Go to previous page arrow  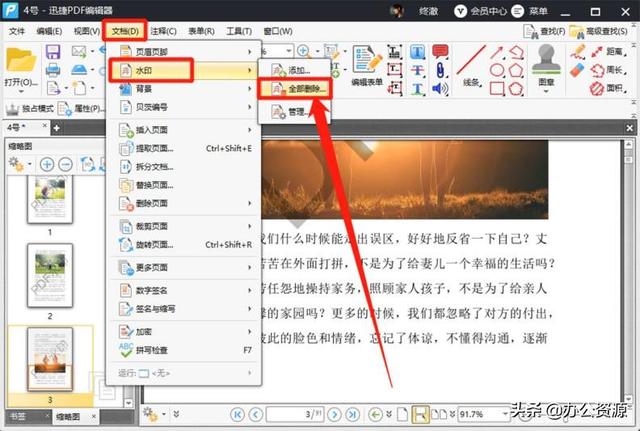pos(256,415)
